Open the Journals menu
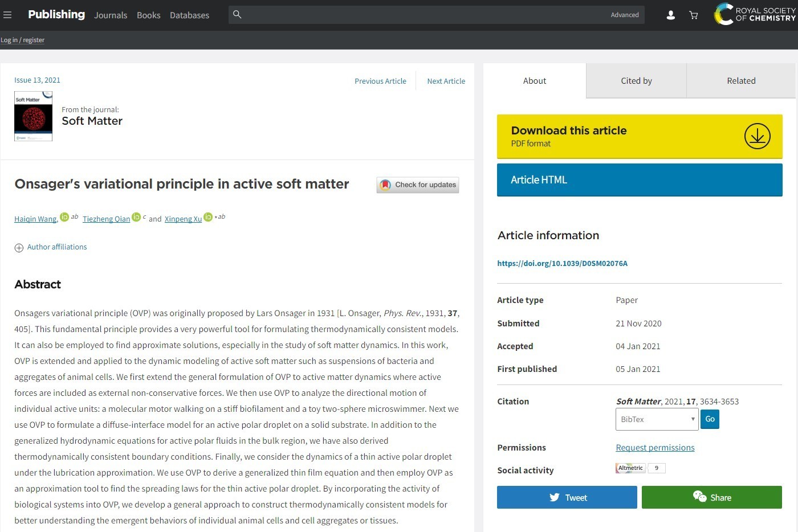 [x=111, y=15]
